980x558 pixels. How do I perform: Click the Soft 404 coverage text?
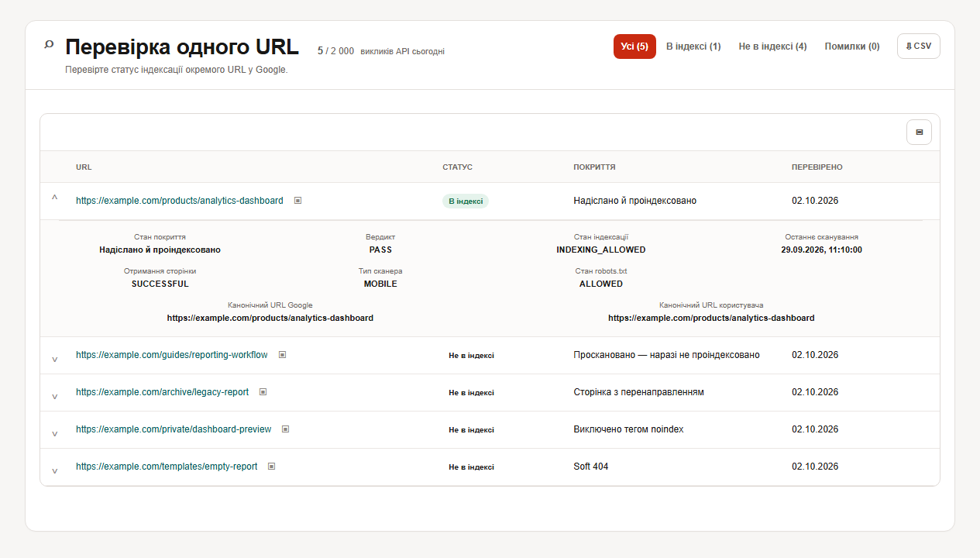pyautogui.click(x=590, y=467)
